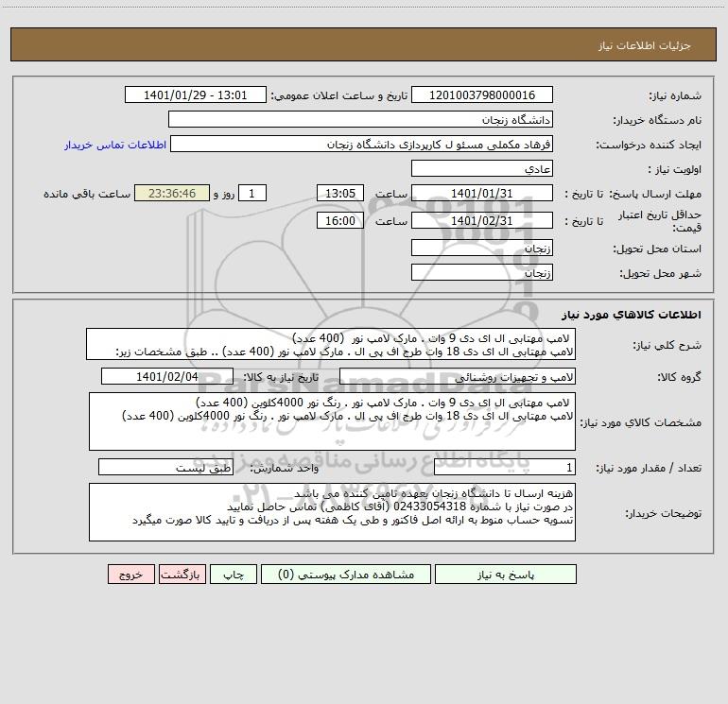The image size is (728, 704).
Task: Click the response deadline date 1401/01/31
Action: click(x=482, y=193)
